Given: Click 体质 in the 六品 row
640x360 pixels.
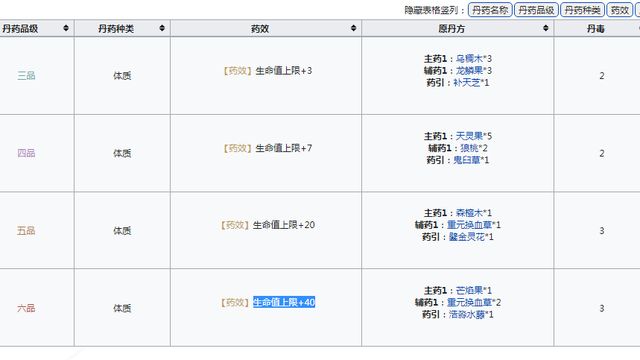Looking at the screenshot, I should 122,308.
